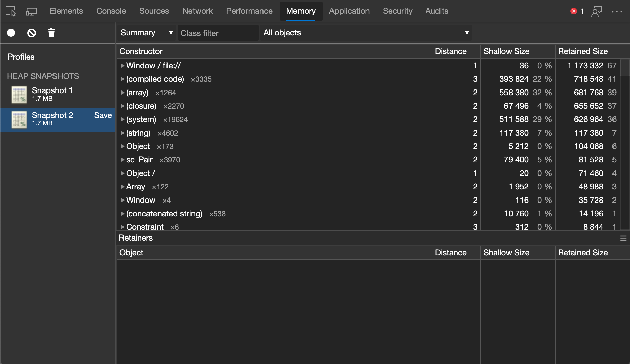Expand the Object / row
630x364 pixels.
coord(123,173)
